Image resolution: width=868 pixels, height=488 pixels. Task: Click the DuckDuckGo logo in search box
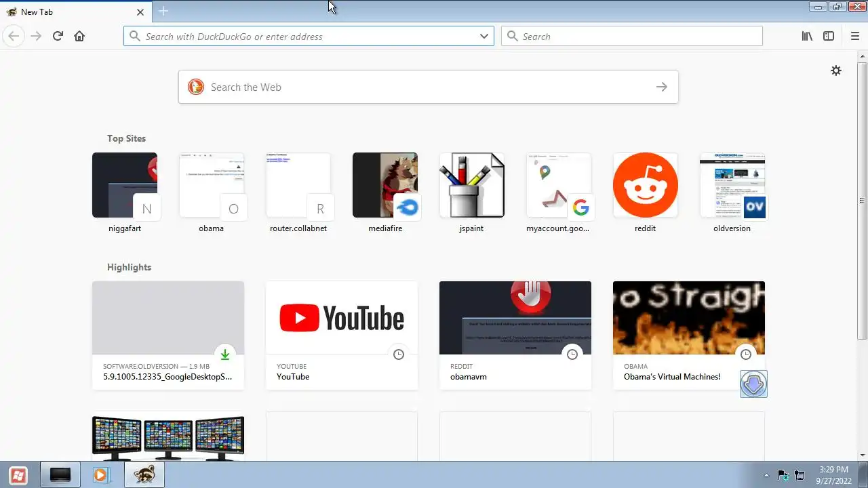point(196,87)
